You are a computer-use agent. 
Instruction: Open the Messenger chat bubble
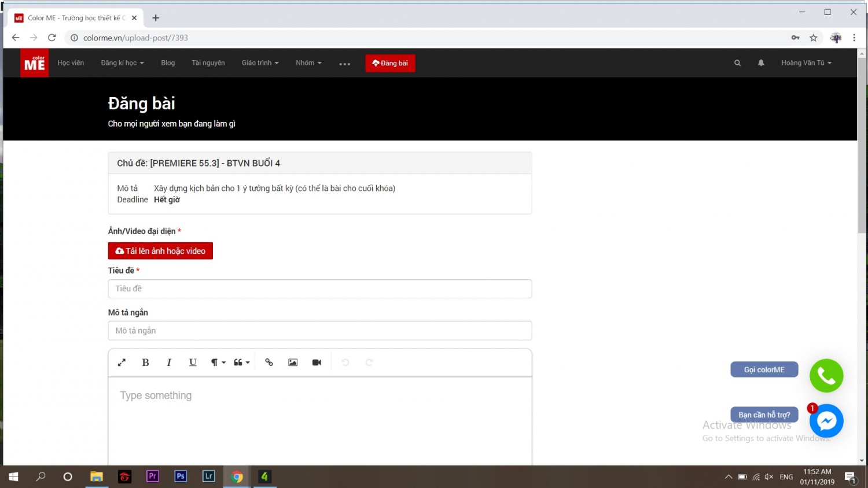pos(826,421)
